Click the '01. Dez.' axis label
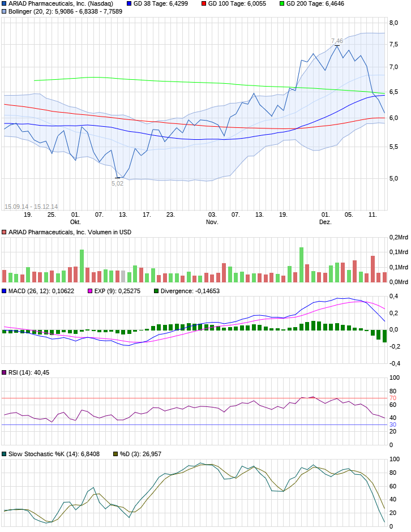Viewport: 411px width, 532px height. 325,218
